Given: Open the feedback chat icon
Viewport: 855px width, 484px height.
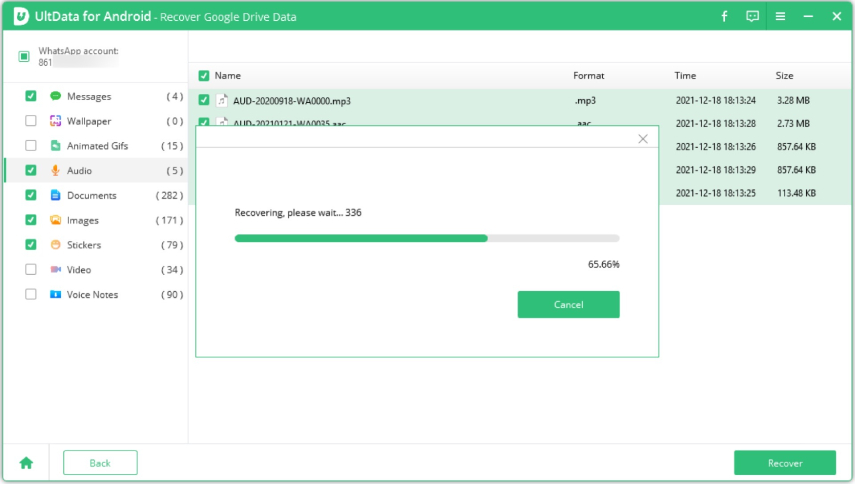Looking at the screenshot, I should pos(752,16).
